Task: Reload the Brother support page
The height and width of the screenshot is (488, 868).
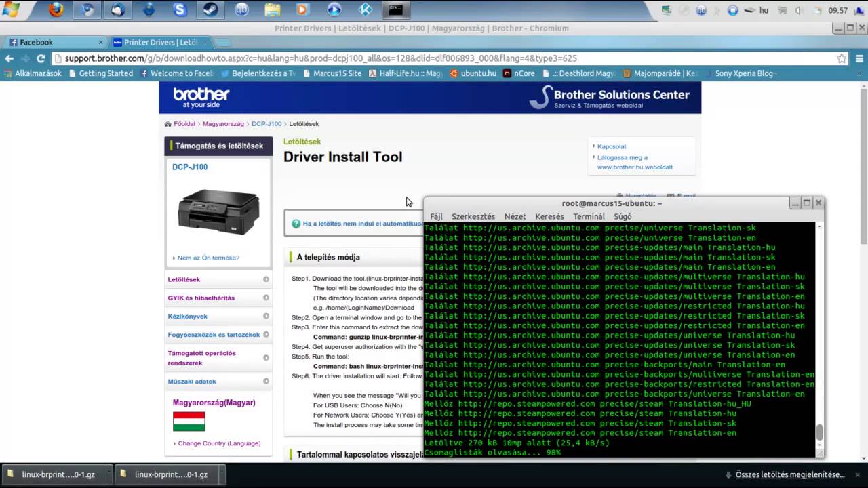Action: click(x=41, y=58)
